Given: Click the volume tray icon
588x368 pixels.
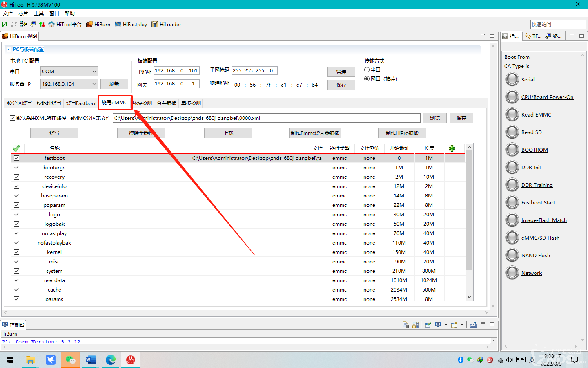Looking at the screenshot, I should pyautogui.click(x=509, y=360).
